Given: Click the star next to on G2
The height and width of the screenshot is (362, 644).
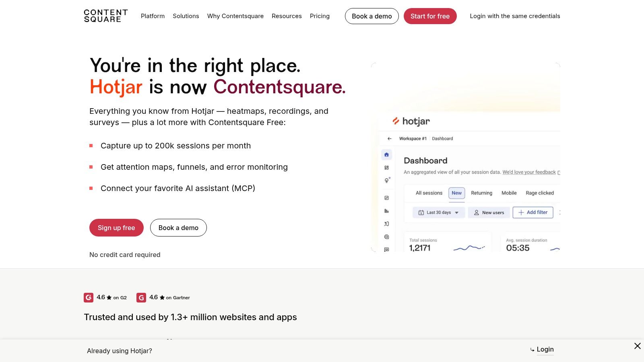Looking at the screenshot, I should click(x=109, y=298).
